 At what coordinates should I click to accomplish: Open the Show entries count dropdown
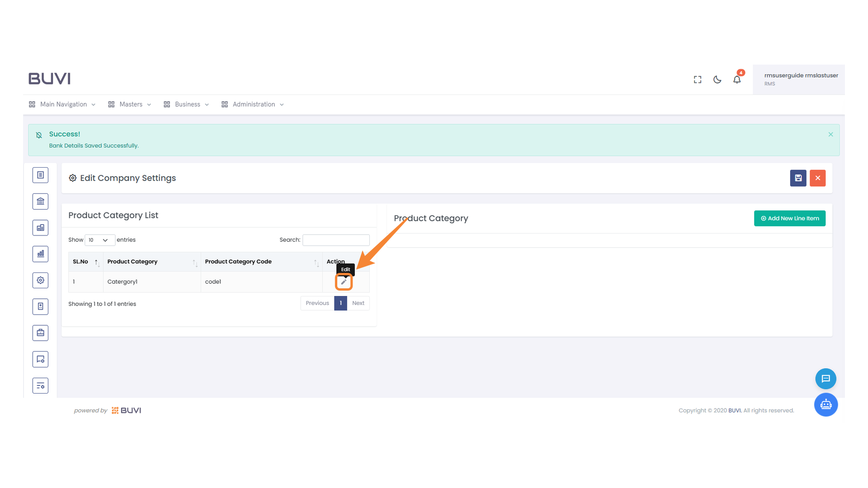pos(99,240)
